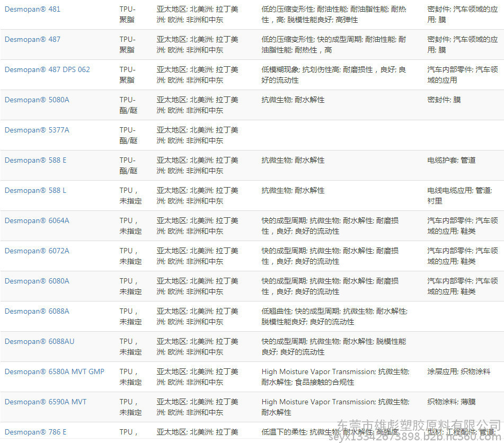
Task: Follow the Desmopan® 6088A link (not 6088AU)
Action: click(37, 312)
